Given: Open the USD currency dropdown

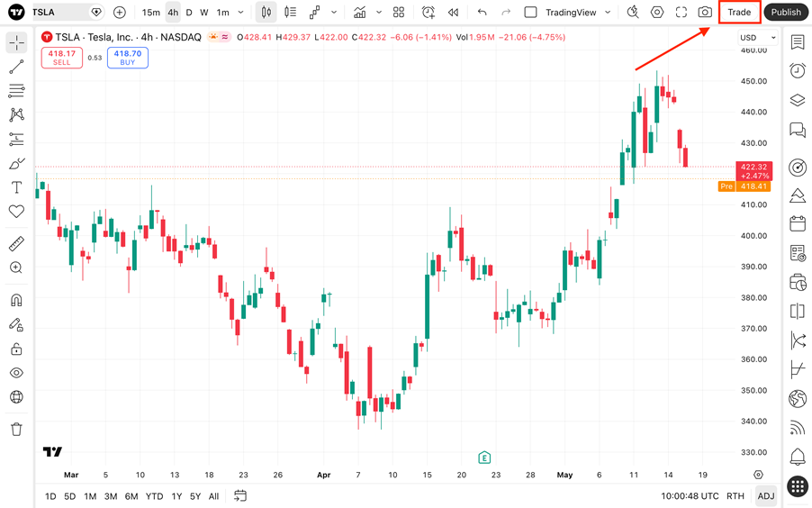Looking at the screenshot, I should click(758, 37).
